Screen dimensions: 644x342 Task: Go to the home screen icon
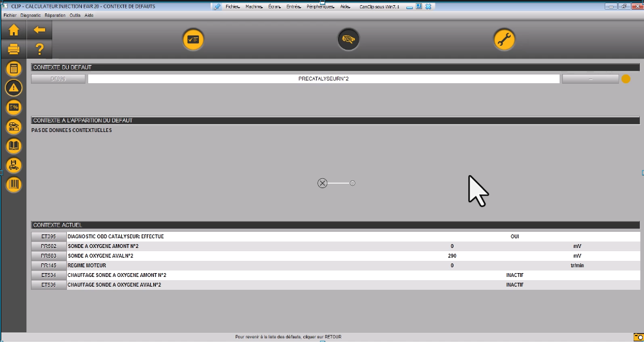coord(14,30)
